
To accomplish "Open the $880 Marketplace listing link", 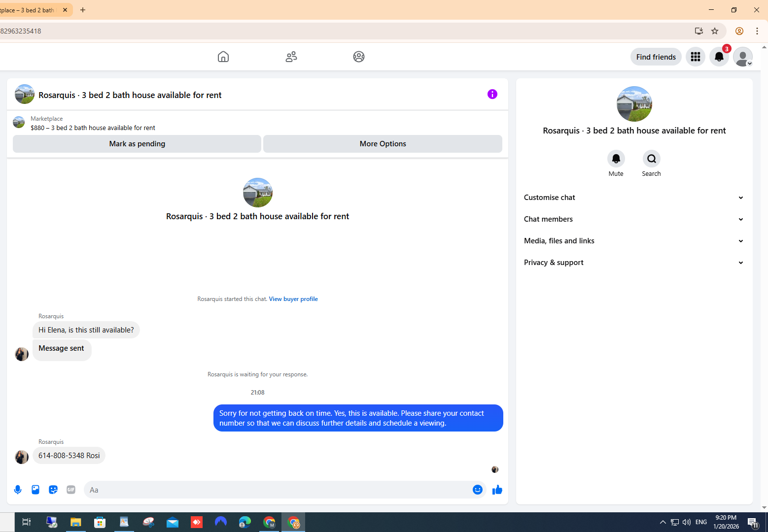I will [93, 128].
